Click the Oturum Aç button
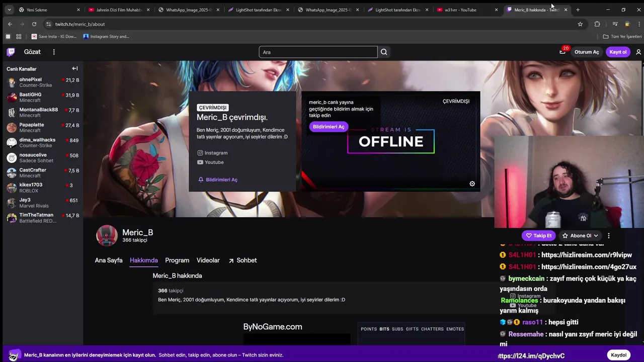Screen dimensions: 644x362 (x=587, y=52)
